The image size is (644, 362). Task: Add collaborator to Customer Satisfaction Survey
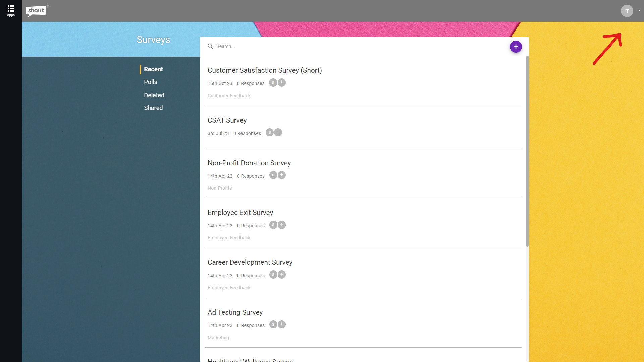pyautogui.click(x=282, y=82)
